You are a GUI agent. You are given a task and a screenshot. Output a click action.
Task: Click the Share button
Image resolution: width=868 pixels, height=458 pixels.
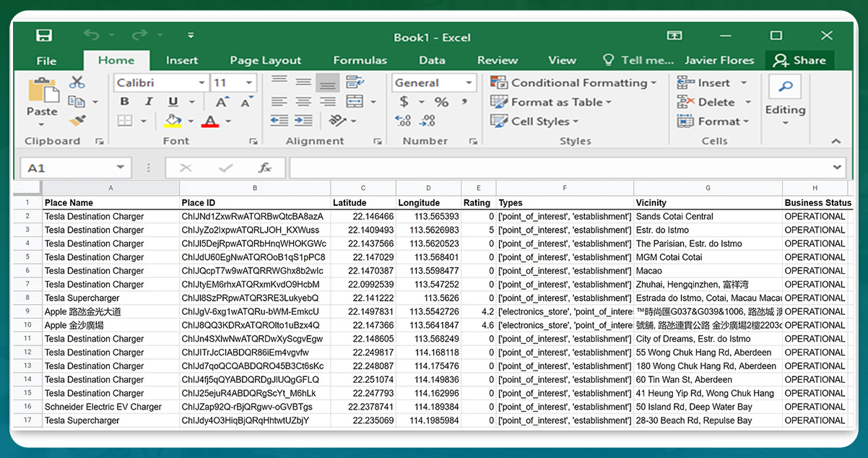800,61
